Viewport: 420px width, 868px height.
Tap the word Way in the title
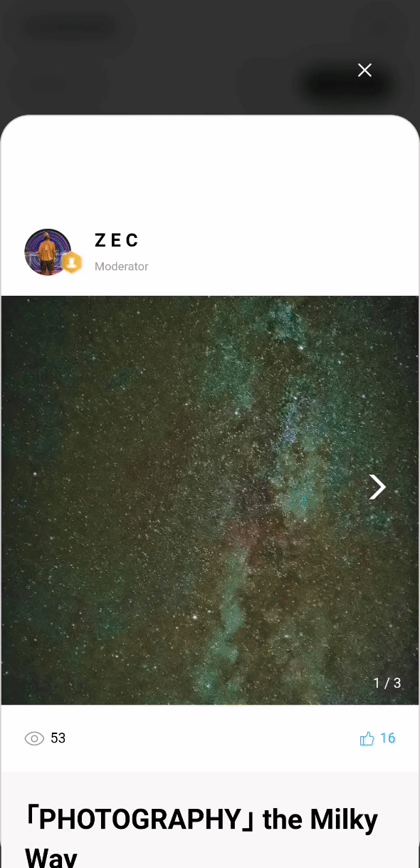(x=51, y=857)
